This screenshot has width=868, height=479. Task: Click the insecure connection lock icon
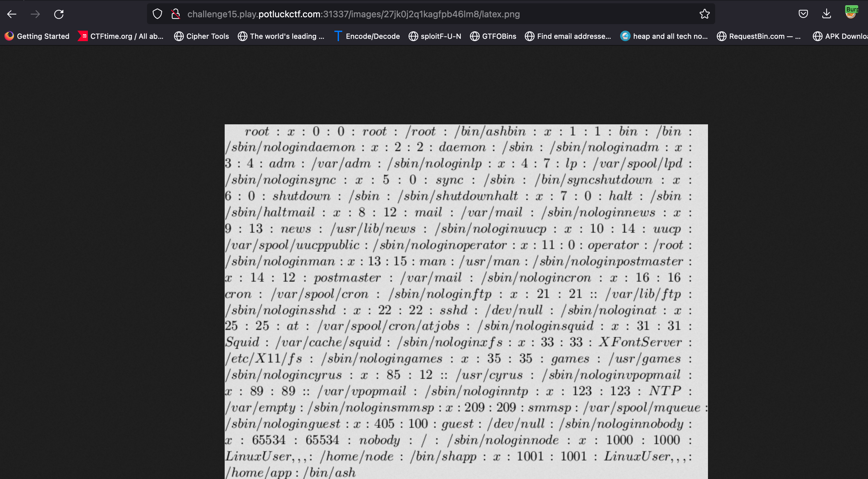[176, 14]
